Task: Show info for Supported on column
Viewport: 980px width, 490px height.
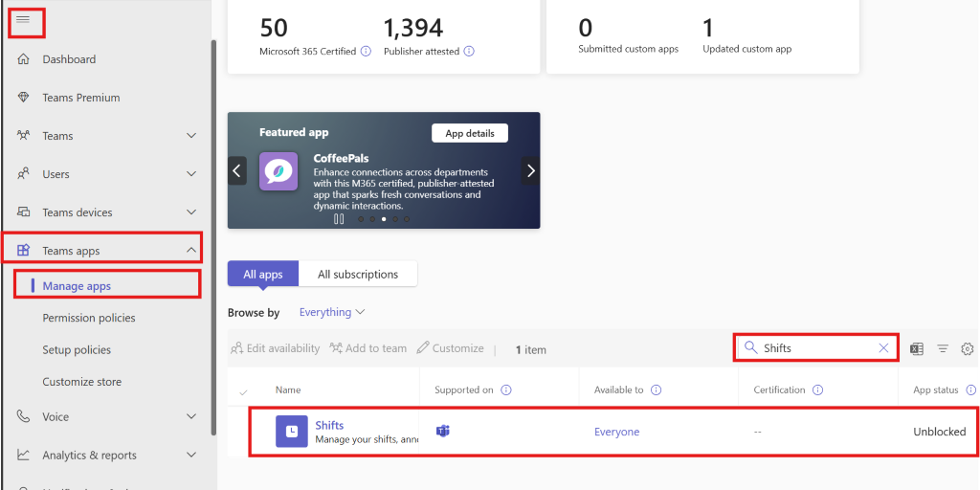Action: click(506, 390)
